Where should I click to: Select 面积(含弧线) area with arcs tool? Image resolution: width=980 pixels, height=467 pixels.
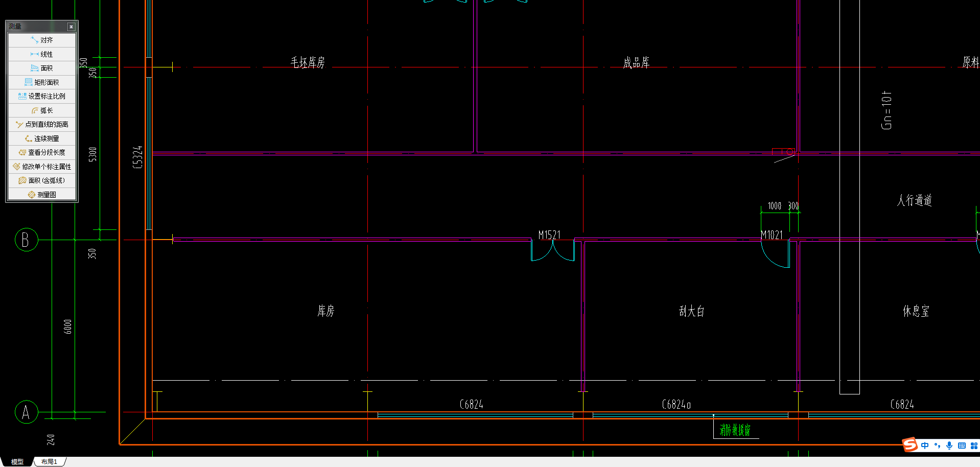tap(42, 180)
